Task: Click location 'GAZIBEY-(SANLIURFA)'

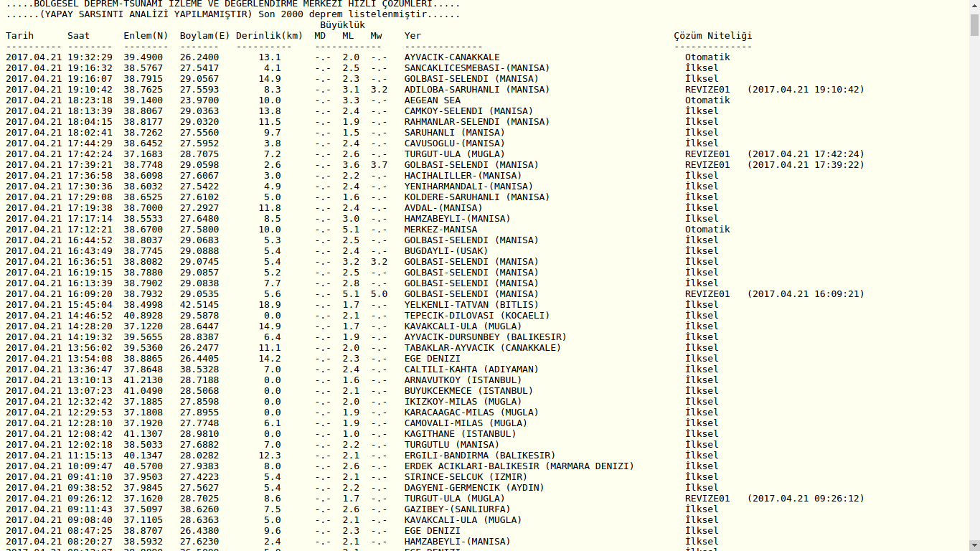Action: pos(458,509)
